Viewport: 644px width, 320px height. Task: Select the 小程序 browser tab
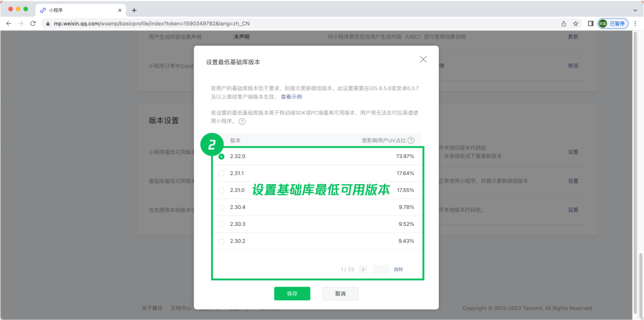pos(80,10)
